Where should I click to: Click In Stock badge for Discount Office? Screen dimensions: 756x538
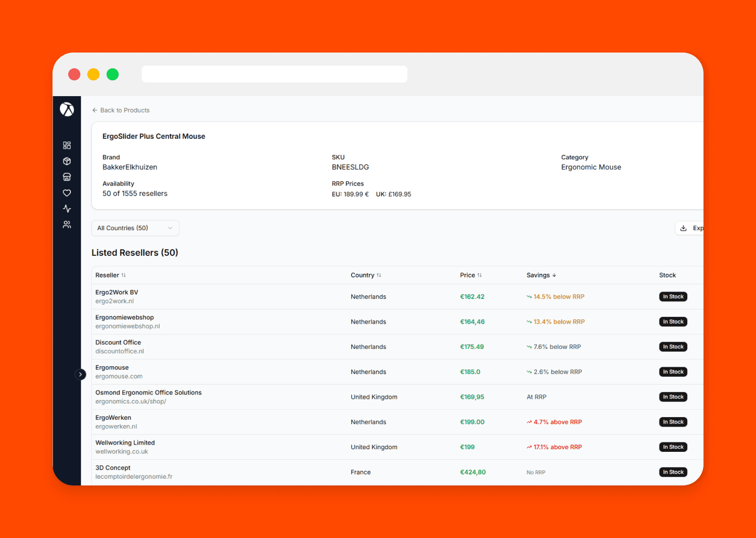point(674,347)
